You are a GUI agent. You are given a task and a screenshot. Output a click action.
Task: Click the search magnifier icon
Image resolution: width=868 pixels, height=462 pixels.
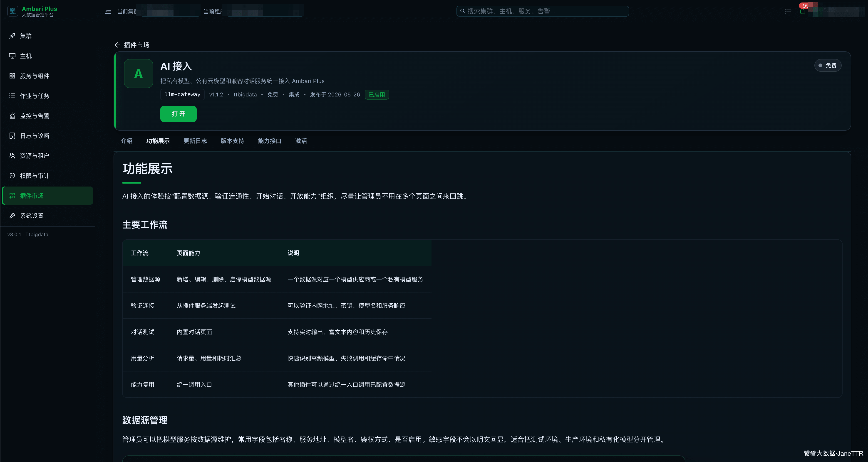pos(463,11)
